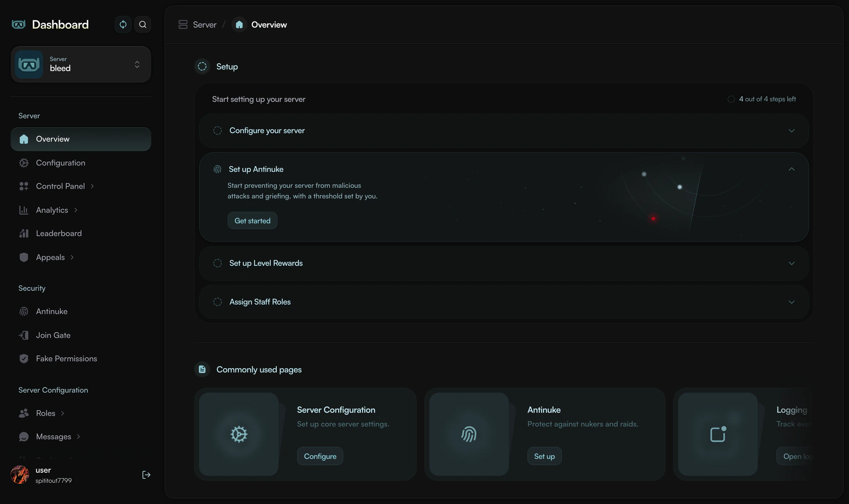Click the Logging card notification icon thumbnail

tap(718, 434)
